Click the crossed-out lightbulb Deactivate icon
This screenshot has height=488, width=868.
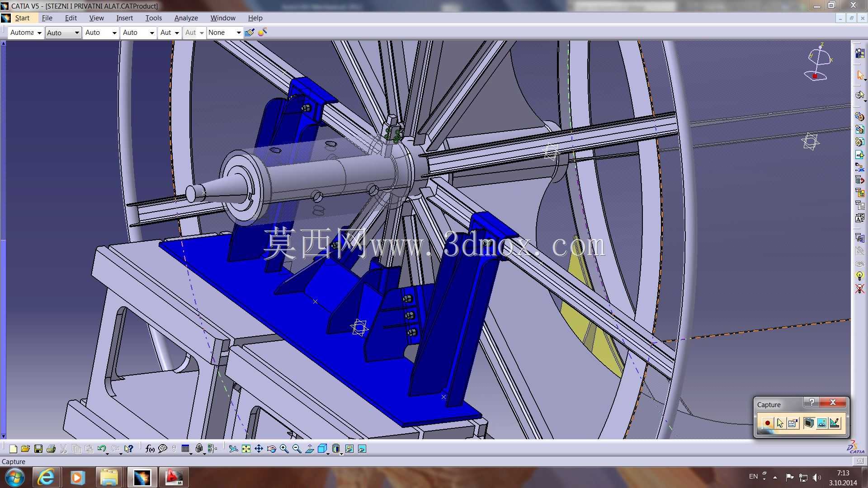tap(860, 288)
